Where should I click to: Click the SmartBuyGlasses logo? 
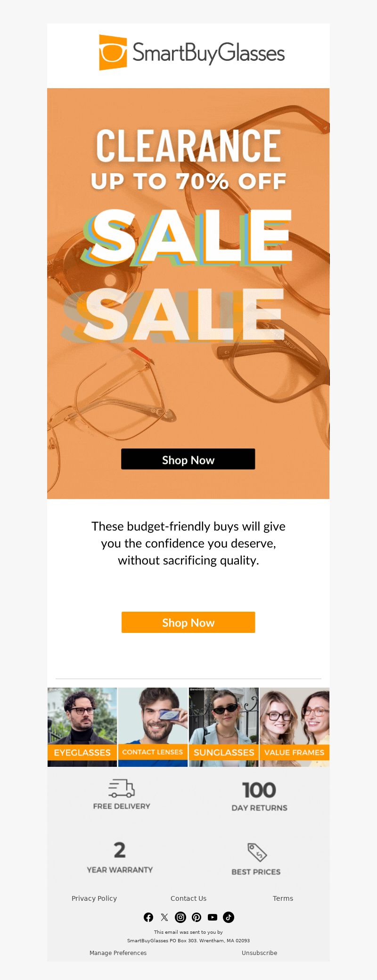point(192,52)
